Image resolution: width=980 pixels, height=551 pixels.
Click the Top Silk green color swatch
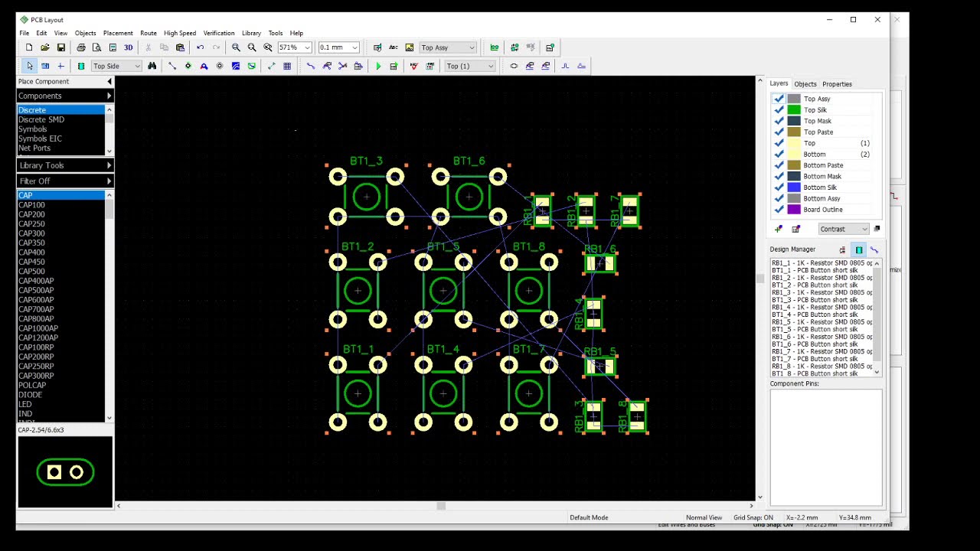[x=794, y=109]
